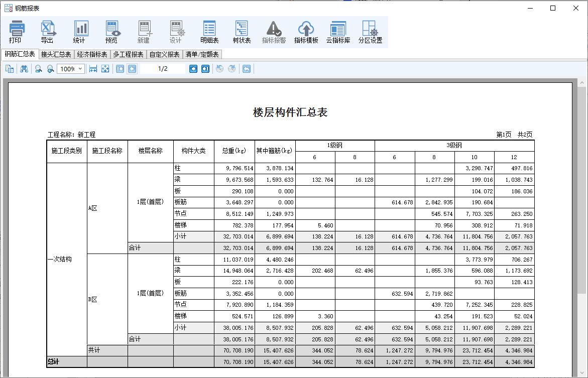Click the redo circular arrow icon
588x378 pixels.
click(232, 69)
